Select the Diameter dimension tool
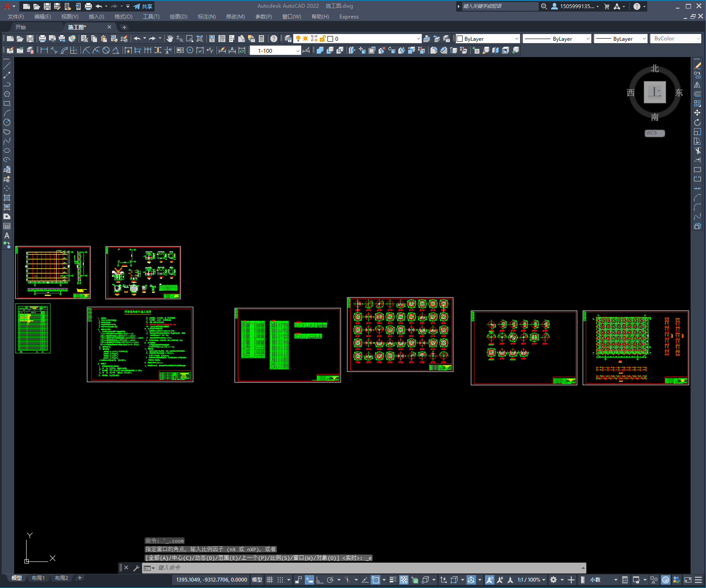706x588 pixels. click(106, 50)
